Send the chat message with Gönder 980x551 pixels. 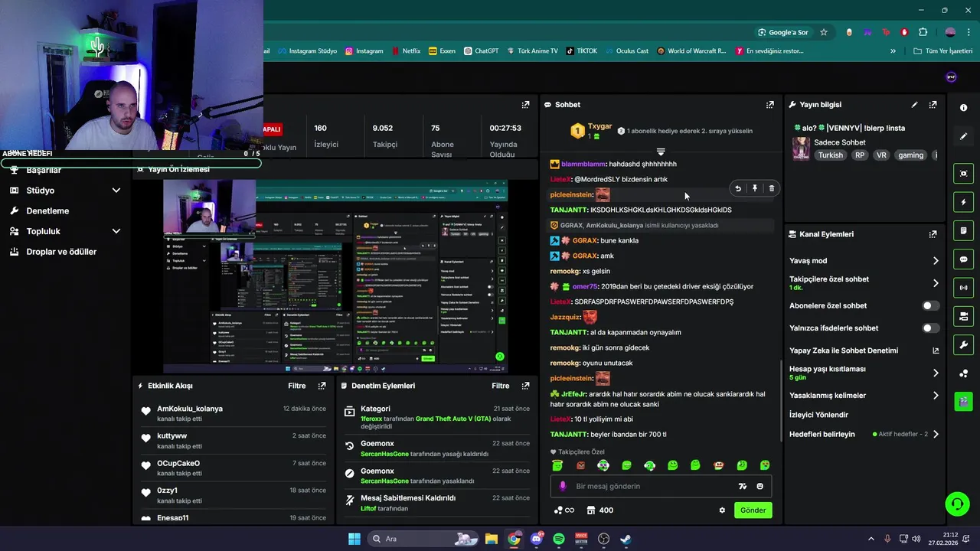pyautogui.click(x=753, y=510)
